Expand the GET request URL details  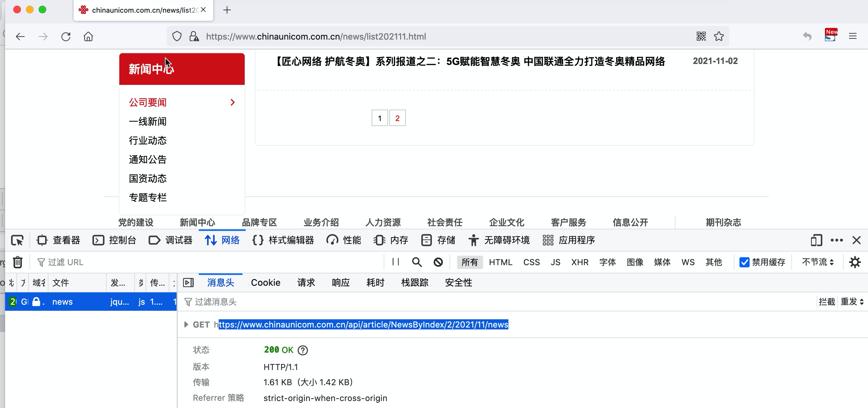point(186,324)
